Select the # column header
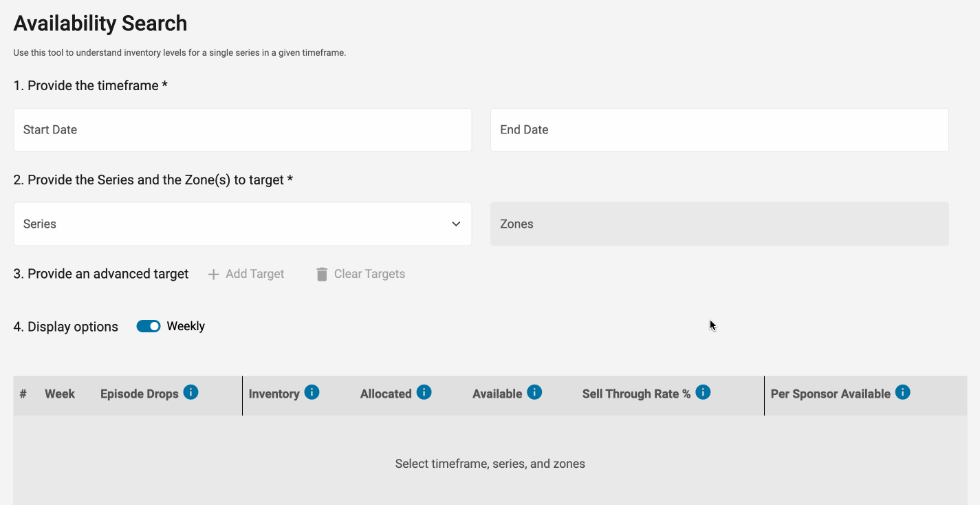This screenshot has height=505, width=980. [x=23, y=394]
